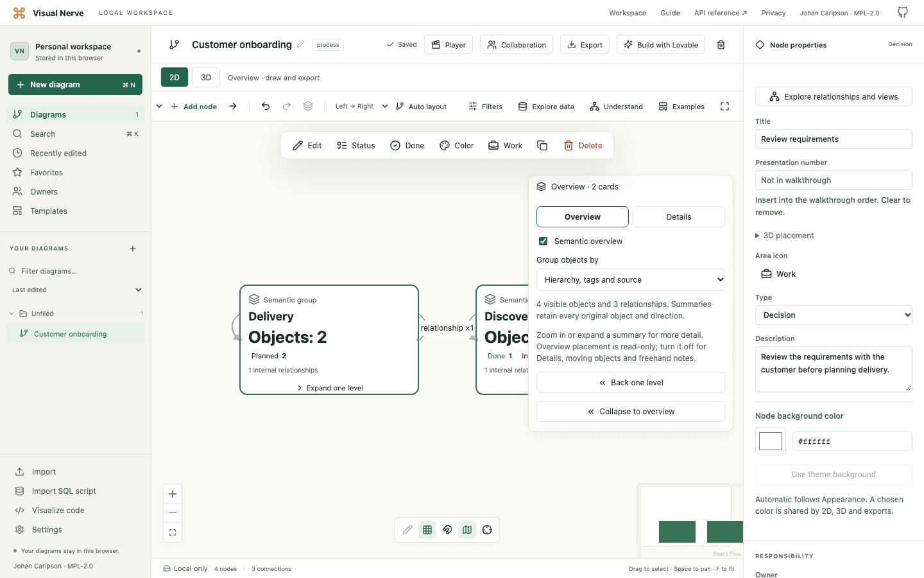Click the New diagram button
The image size is (924, 578).
click(x=76, y=84)
